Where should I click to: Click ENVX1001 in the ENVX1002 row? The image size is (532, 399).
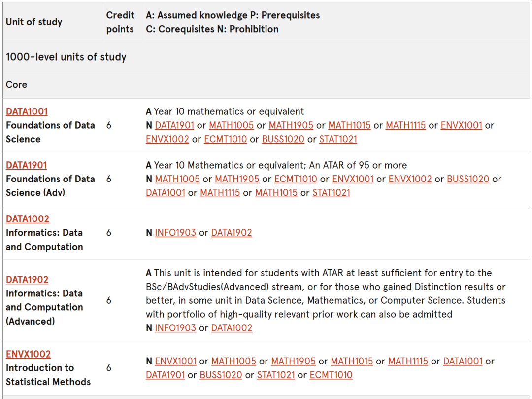point(176,361)
